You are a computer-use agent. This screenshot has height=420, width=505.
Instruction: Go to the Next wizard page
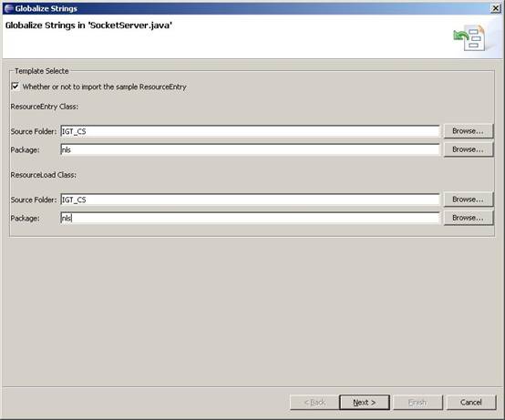pos(365,403)
